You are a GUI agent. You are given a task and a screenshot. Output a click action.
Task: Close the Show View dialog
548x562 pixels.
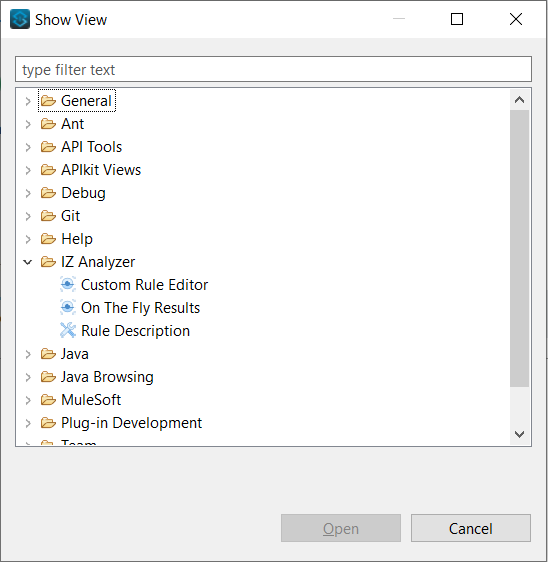click(x=516, y=19)
